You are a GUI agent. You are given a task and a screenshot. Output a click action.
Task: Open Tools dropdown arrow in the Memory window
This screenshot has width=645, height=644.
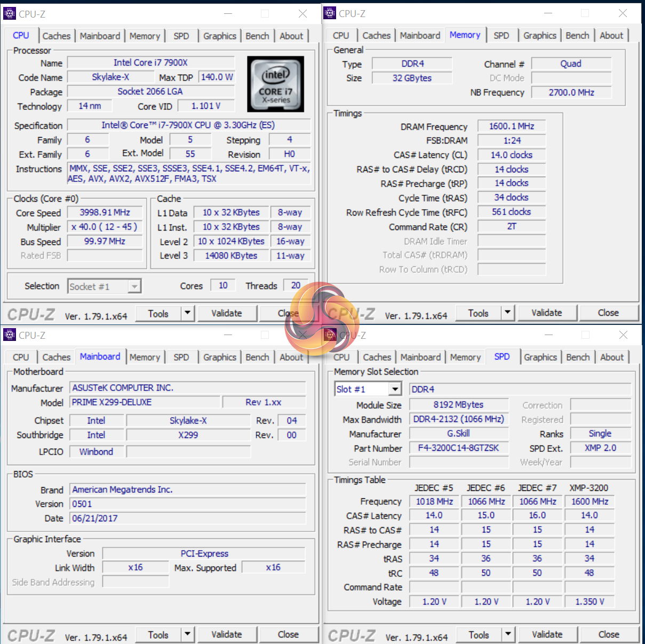[x=508, y=313]
